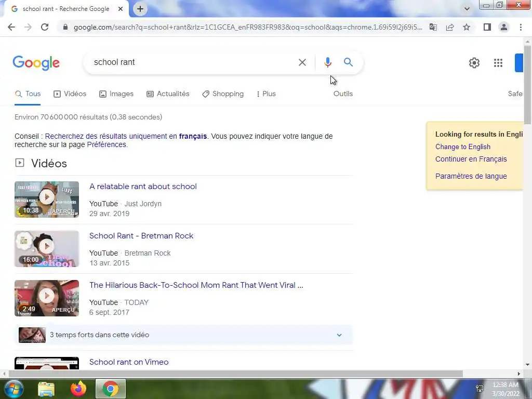532x399 pixels.
Task: Submit search with the magnifier icon
Action: pyautogui.click(x=348, y=62)
